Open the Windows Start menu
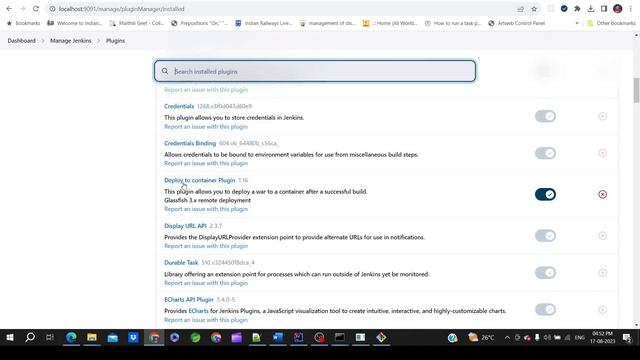 10,338
